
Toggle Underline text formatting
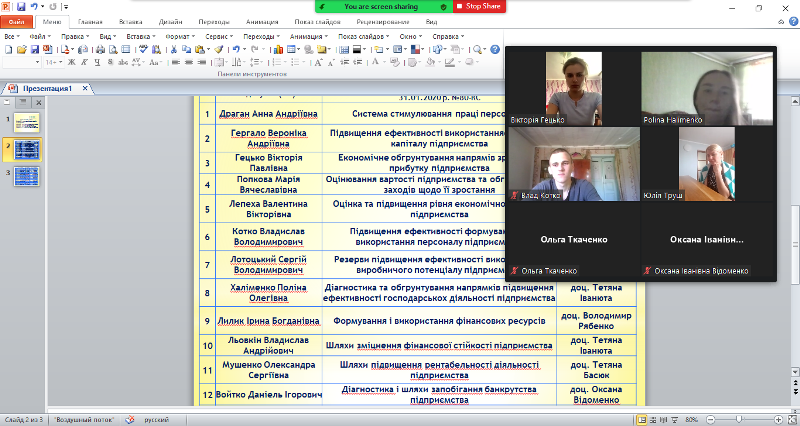98,62
